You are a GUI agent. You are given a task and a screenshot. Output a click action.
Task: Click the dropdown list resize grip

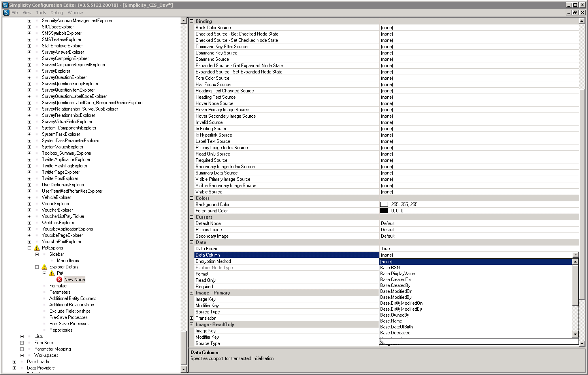[383, 342]
